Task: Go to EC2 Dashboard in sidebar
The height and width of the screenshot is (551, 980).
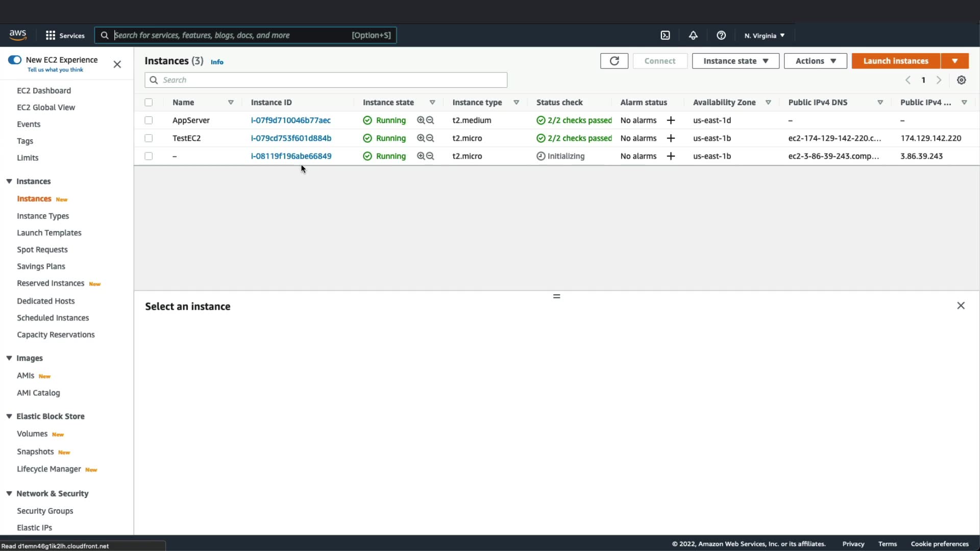Action: point(44,90)
